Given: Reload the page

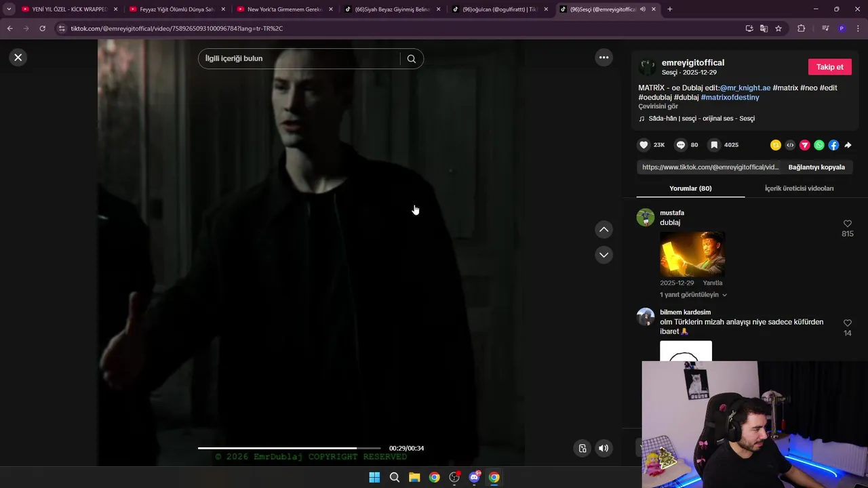Looking at the screenshot, I should (42, 28).
